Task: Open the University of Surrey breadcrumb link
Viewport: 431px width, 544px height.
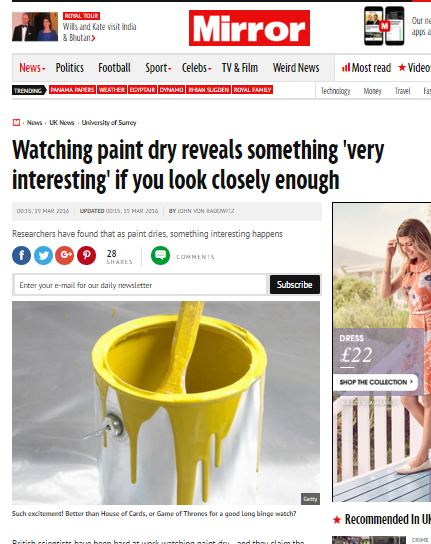Action: (x=109, y=122)
